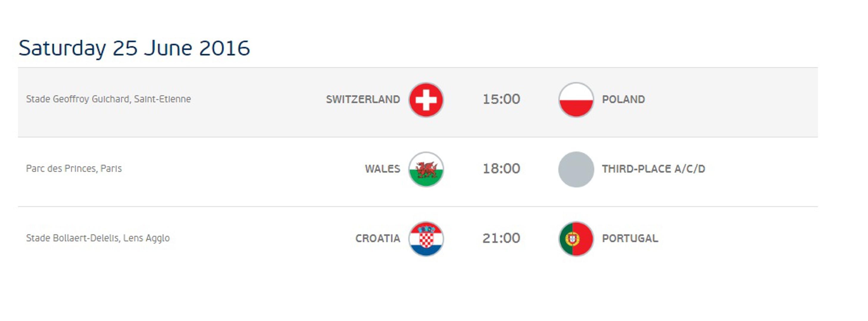Image resolution: width=868 pixels, height=321 pixels.
Task: Click the Saturday 25 June 2016 heading
Action: [x=134, y=48]
